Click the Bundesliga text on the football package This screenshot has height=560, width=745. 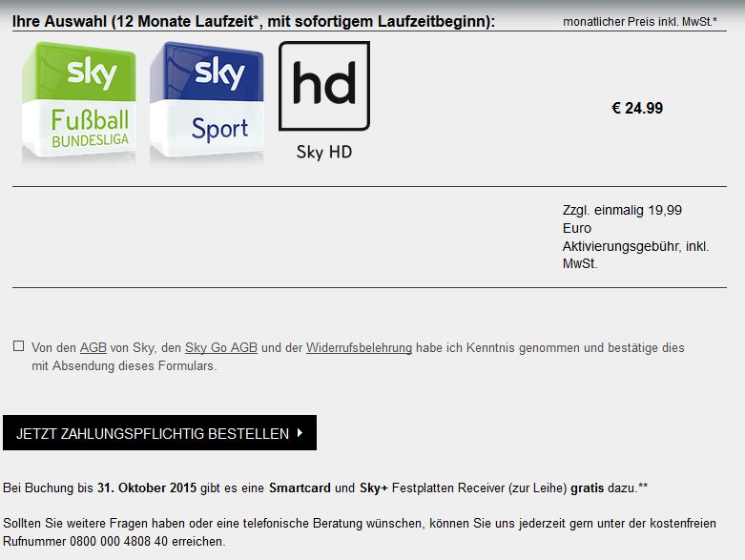91,140
